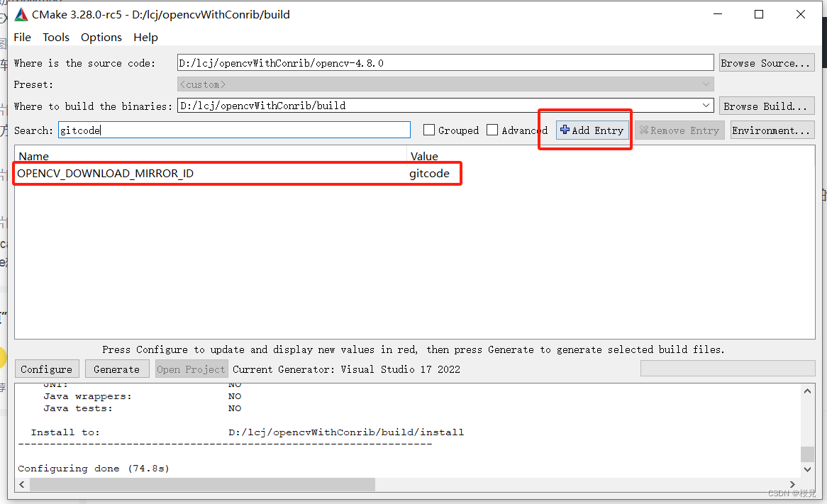Viewport: 827px width, 504px height.
Task: Click the progress bar beside the generator label
Action: (728, 369)
